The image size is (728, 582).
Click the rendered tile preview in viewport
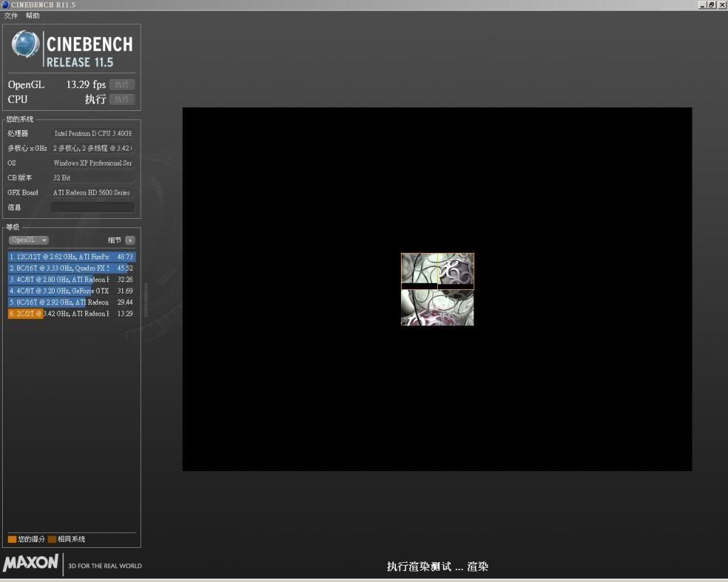[x=437, y=289]
